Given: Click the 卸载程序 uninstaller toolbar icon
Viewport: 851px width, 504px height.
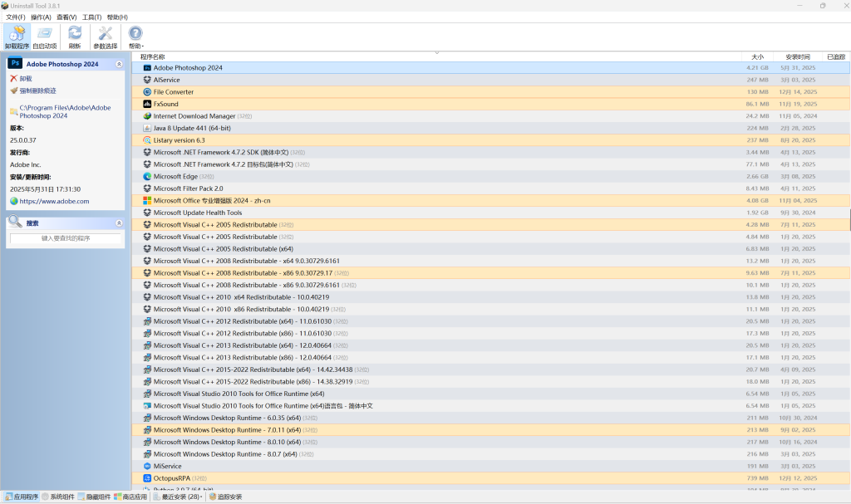Looking at the screenshot, I should pos(17,37).
